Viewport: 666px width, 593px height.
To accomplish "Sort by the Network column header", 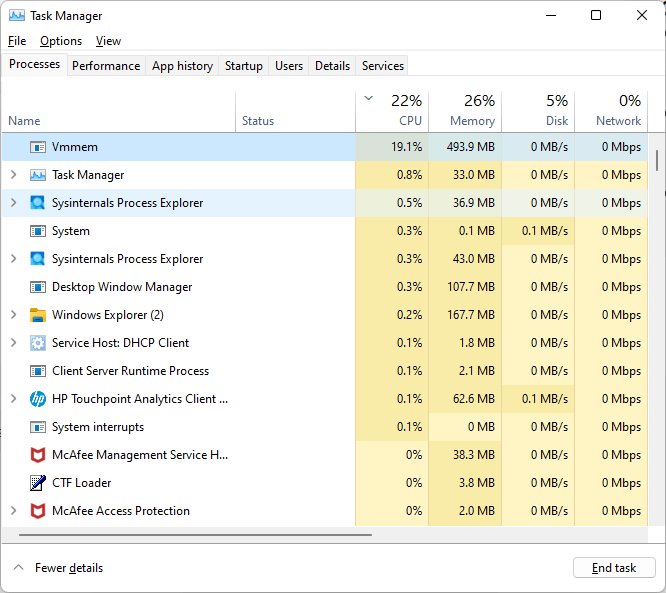I will [611, 112].
